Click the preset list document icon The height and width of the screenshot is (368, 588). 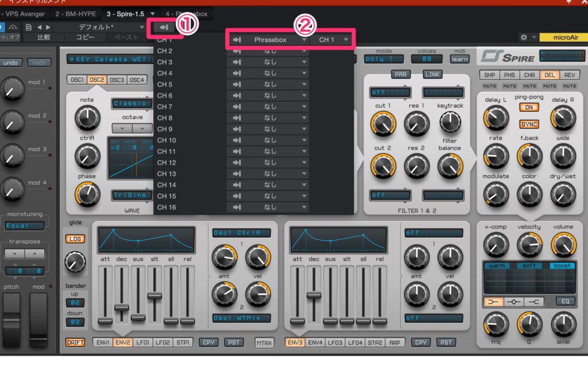point(28,27)
